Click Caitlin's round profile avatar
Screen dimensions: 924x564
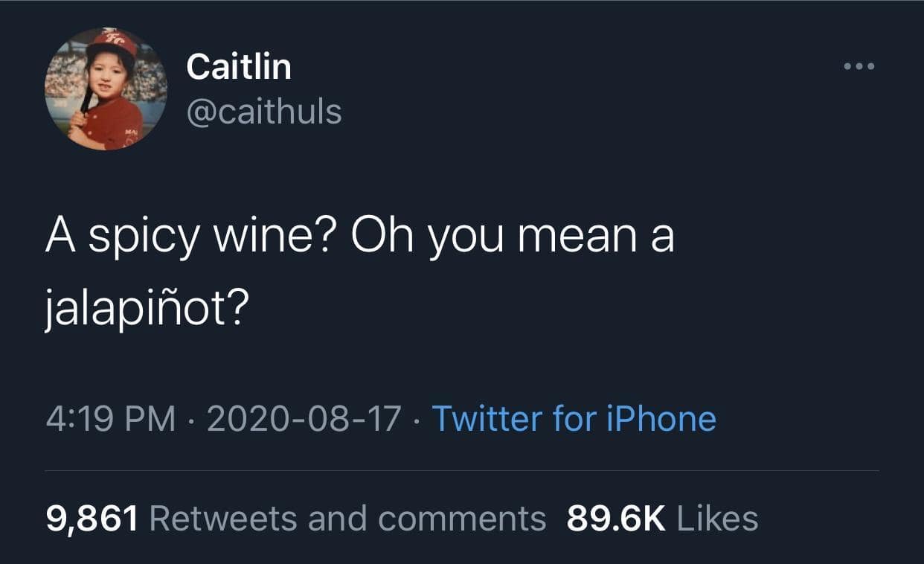tap(106, 89)
